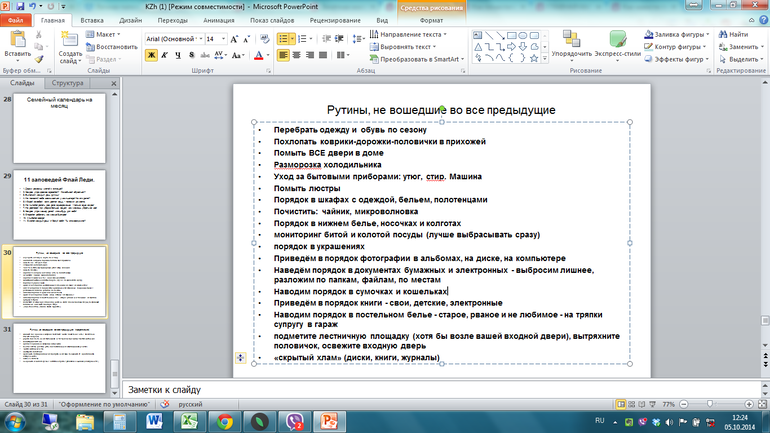
Task: Open the Структура pane tab
Action: 68,85
